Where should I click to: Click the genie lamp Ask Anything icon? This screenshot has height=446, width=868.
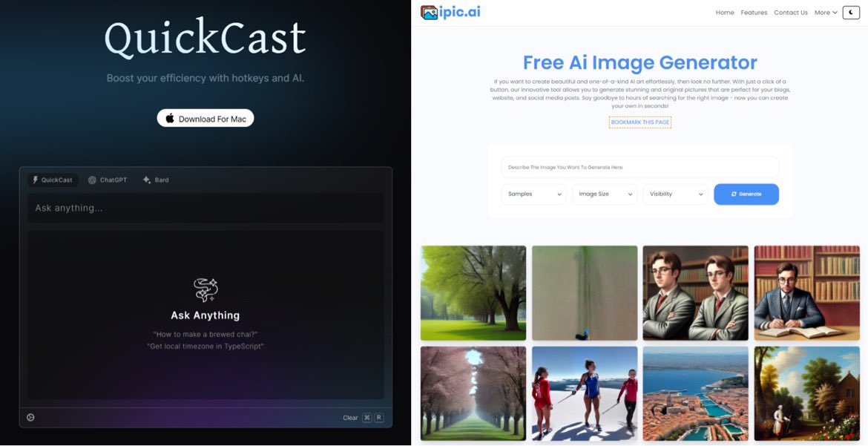tap(206, 289)
